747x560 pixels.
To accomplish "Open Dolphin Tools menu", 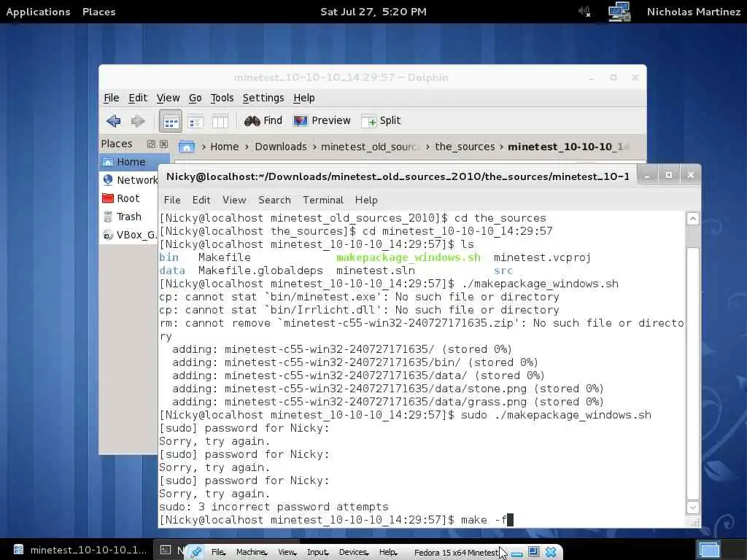I will pyautogui.click(x=222, y=98).
